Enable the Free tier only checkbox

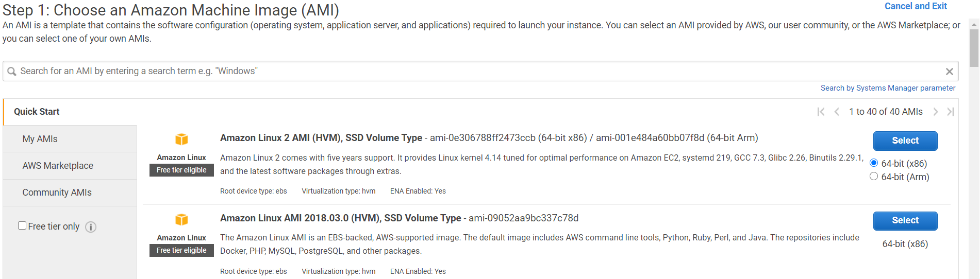coord(22,225)
